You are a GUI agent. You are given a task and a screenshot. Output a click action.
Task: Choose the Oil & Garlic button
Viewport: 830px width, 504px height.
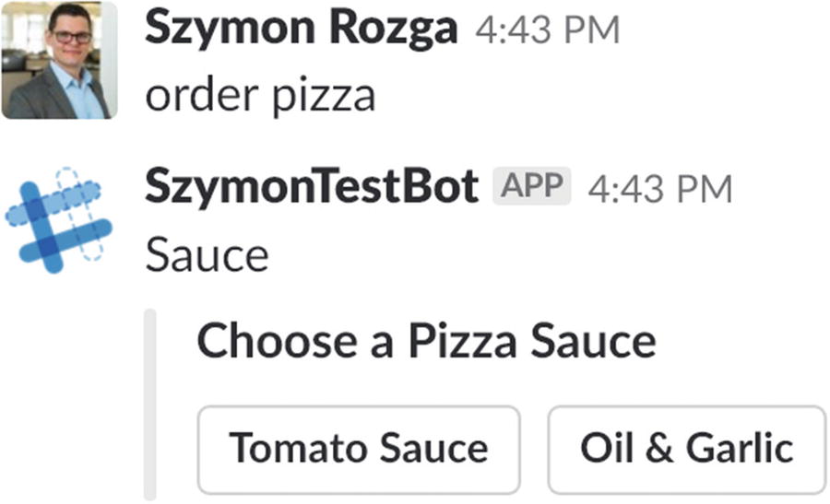pos(686,449)
